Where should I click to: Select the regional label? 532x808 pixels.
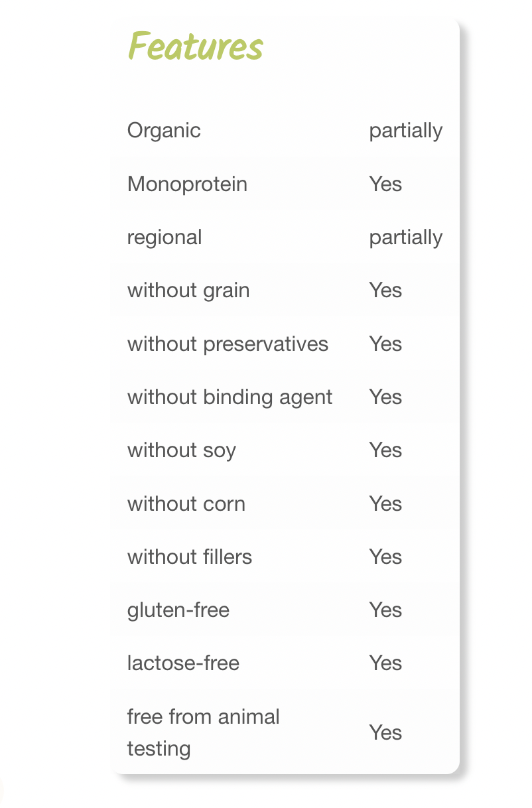point(165,237)
